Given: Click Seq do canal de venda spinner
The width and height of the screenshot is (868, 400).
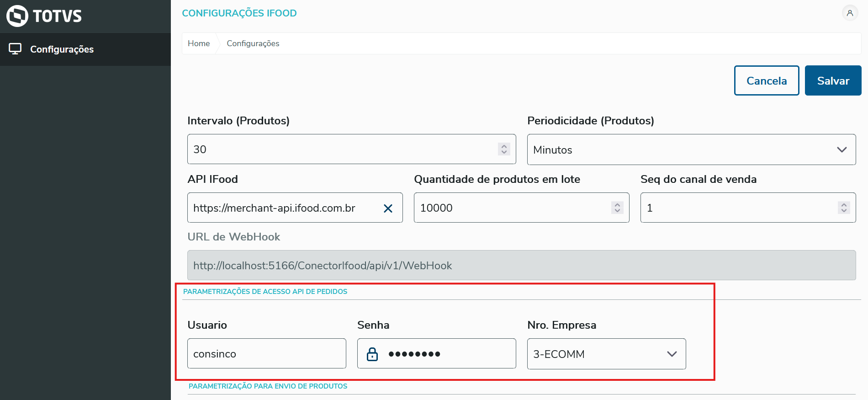Looking at the screenshot, I should pos(844,208).
